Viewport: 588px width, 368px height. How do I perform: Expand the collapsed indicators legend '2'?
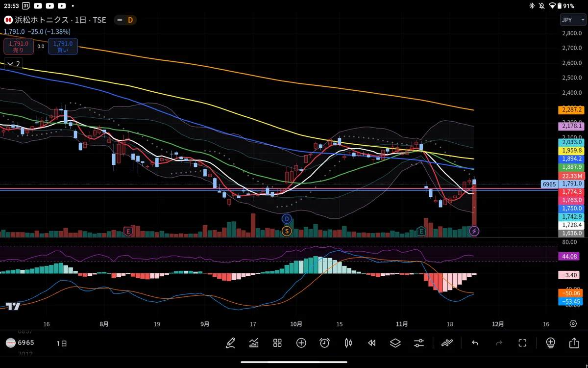(x=14, y=63)
